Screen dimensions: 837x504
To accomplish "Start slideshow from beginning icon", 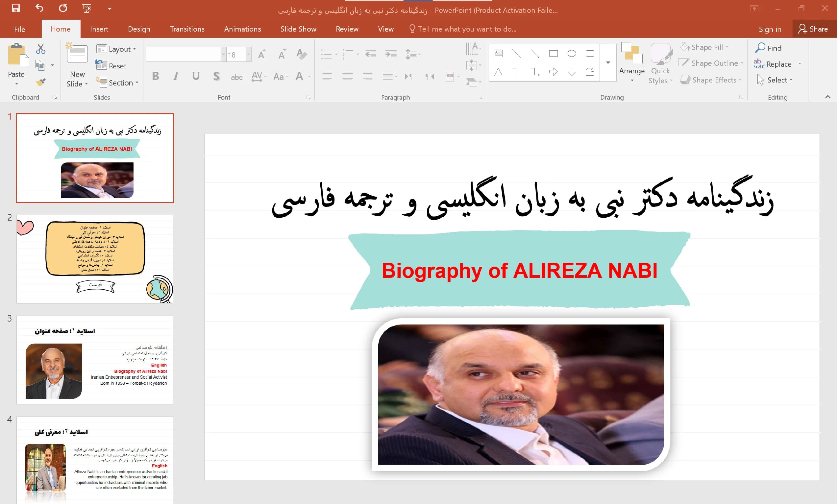I will pos(87,8).
